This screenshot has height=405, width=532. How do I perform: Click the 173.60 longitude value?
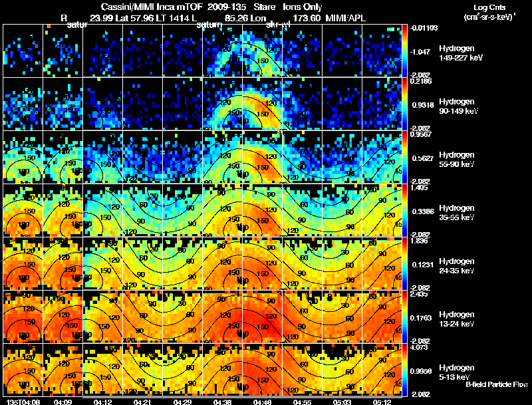(307, 18)
